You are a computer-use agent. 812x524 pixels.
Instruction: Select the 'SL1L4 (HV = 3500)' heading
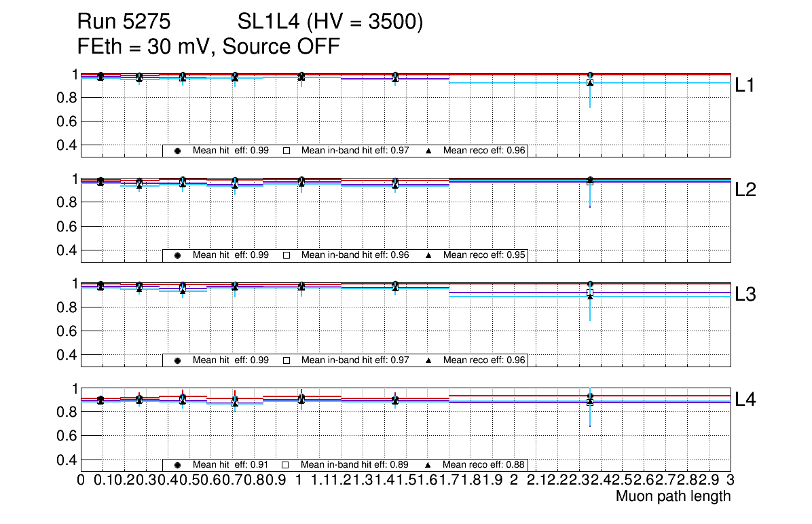click(x=330, y=23)
